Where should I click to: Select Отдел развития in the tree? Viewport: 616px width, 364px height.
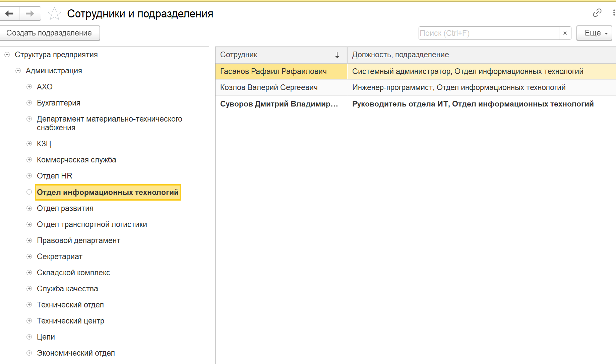(65, 208)
